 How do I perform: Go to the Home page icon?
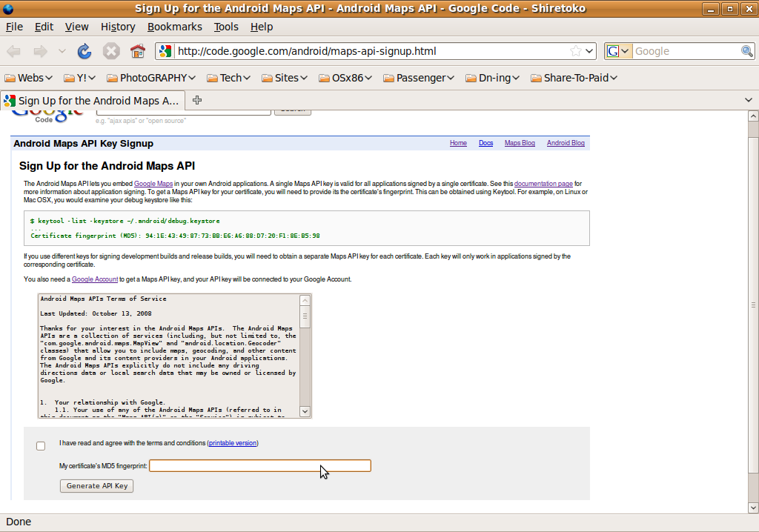point(137,51)
